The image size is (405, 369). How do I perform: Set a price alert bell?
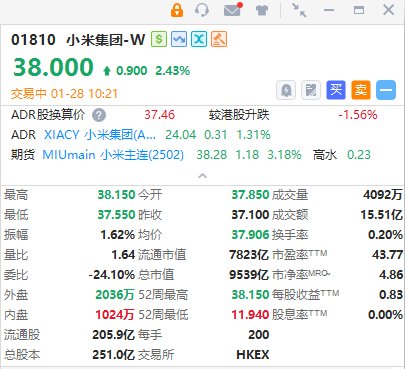[x=286, y=90]
